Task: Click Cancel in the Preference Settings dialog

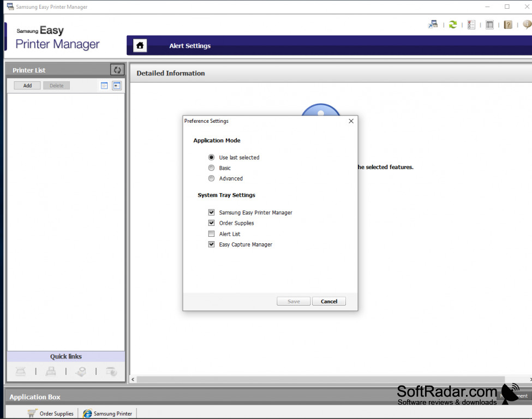Action: pos(329,301)
